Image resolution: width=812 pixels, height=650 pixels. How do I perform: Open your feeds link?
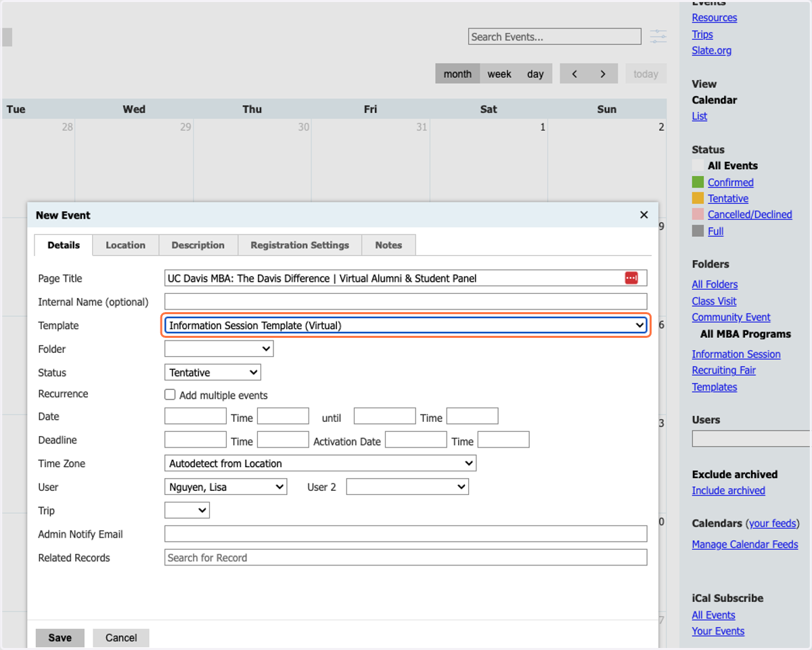[772, 523]
